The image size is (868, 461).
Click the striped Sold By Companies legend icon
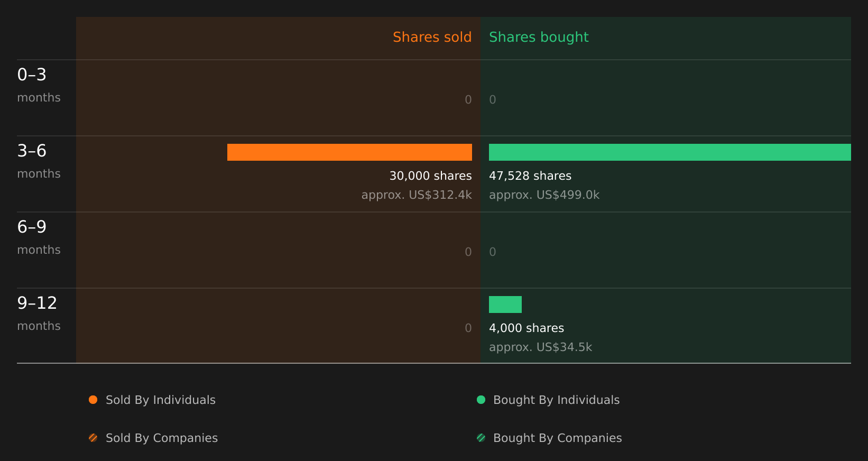point(93,438)
